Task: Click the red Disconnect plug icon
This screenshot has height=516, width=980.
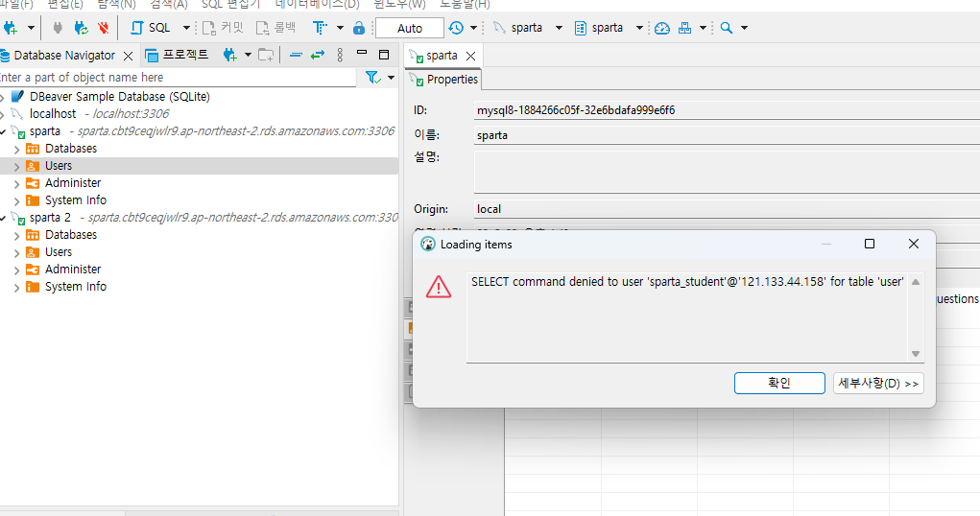Action: 103,28
